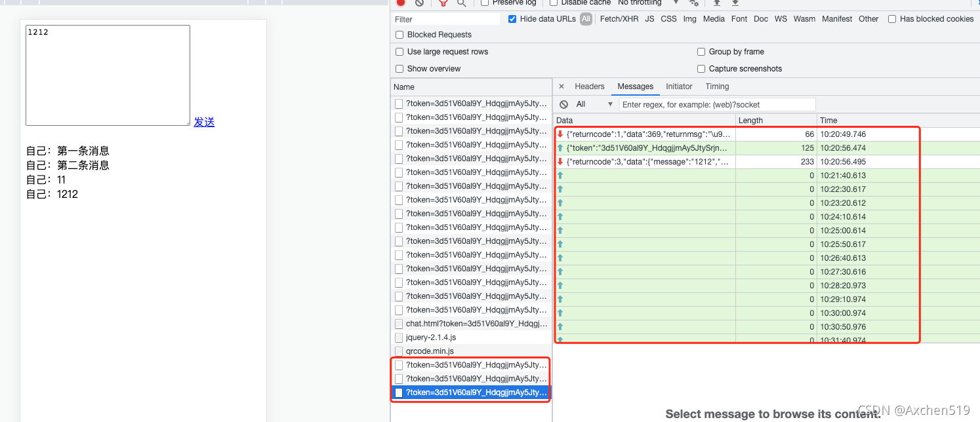Select the qrcode.min.js request row
Viewport: 980px width, 422px height.
pyautogui.click(x=471, y=351)
